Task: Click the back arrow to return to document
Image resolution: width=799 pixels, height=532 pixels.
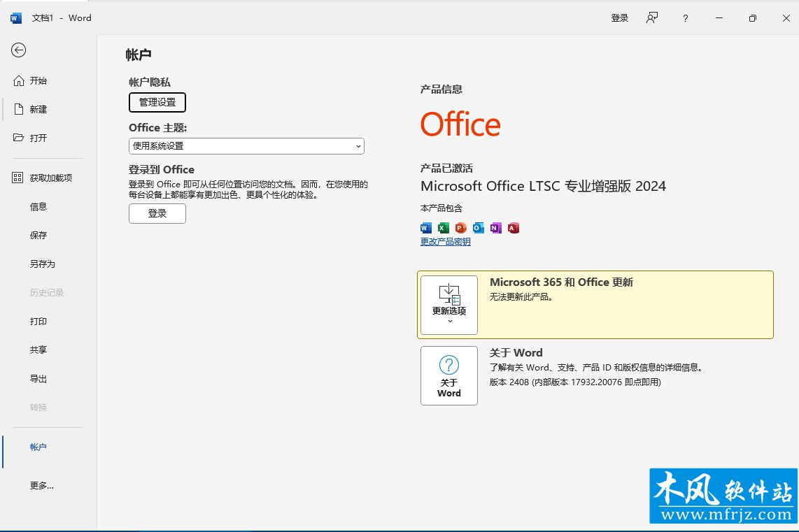Action: click(x=19, y=50)
